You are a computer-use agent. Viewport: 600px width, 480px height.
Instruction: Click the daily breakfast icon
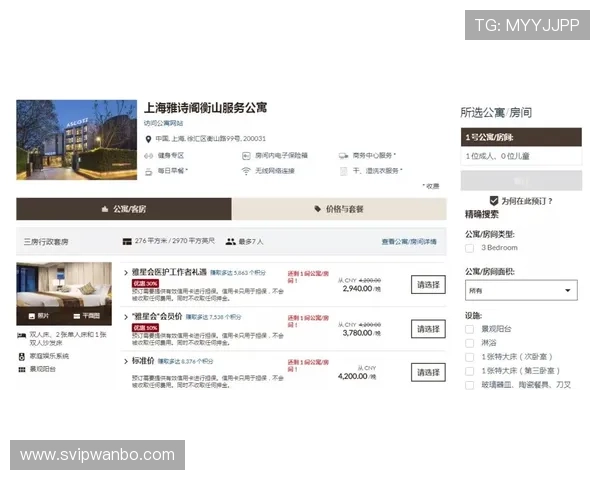[x=148, y=171]
